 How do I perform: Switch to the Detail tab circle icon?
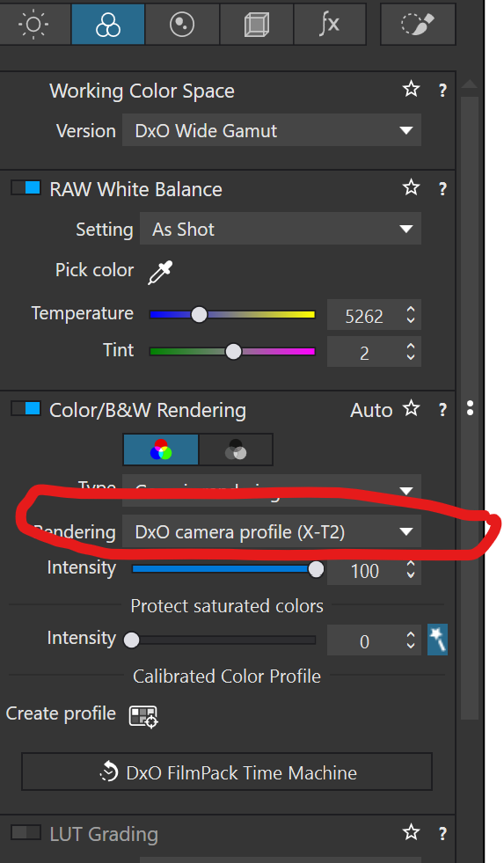click(182, 25)
